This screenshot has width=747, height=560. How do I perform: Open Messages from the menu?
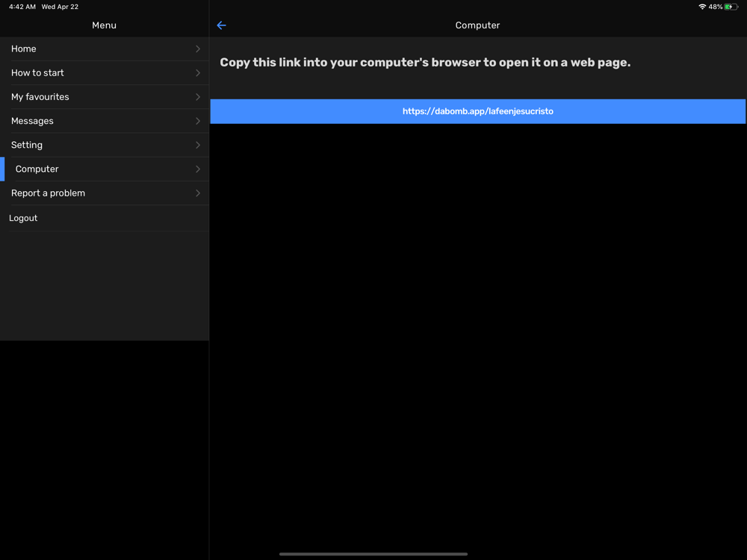tap(105, 121)
